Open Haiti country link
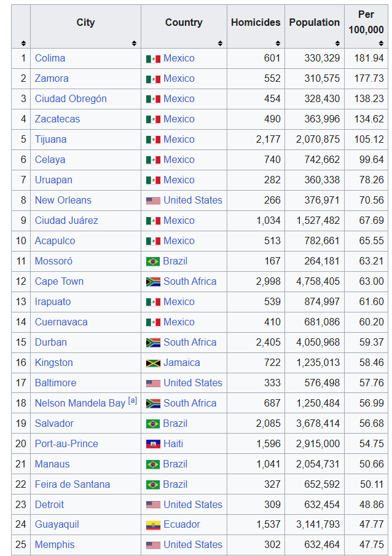 173,443
